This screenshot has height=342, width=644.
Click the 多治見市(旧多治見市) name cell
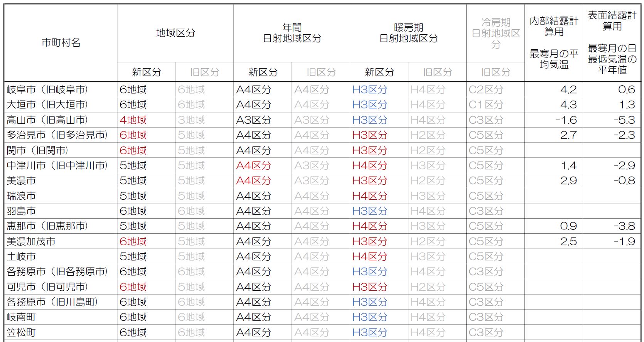pos(57,135)
